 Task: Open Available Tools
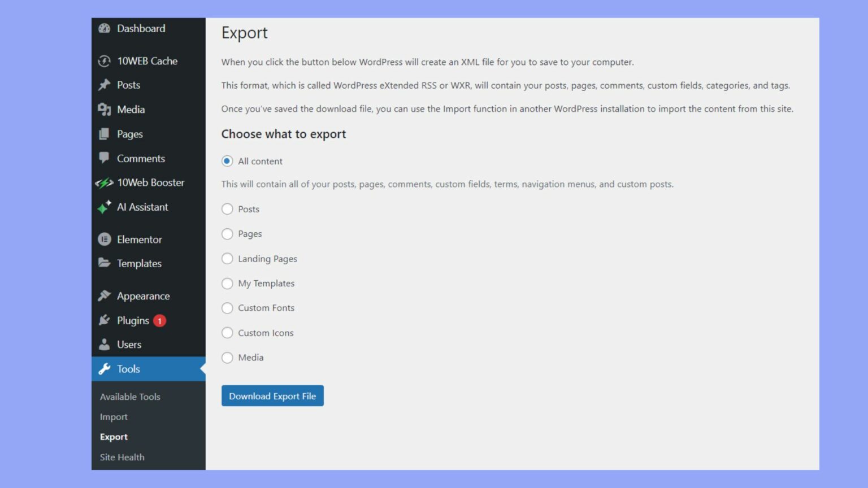(130, 396)
